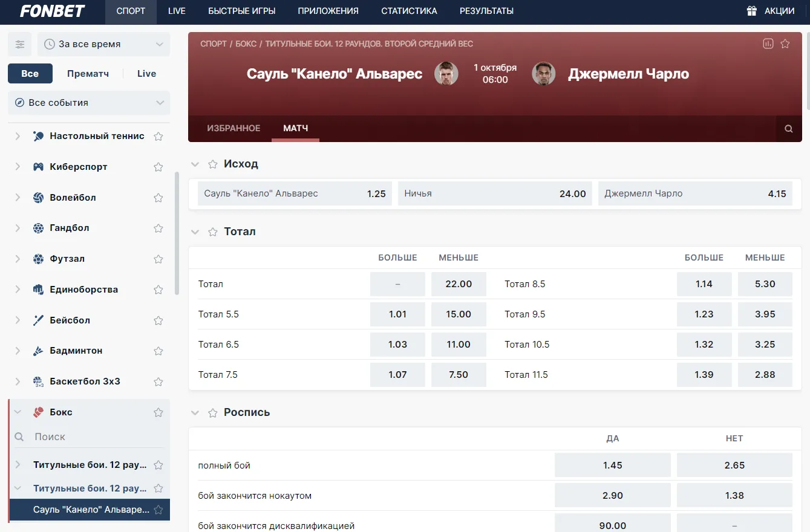The height and width of the screenshot is (532, 810).
Task: Click the Бейсбол bat icon
Action: (38, 320)
